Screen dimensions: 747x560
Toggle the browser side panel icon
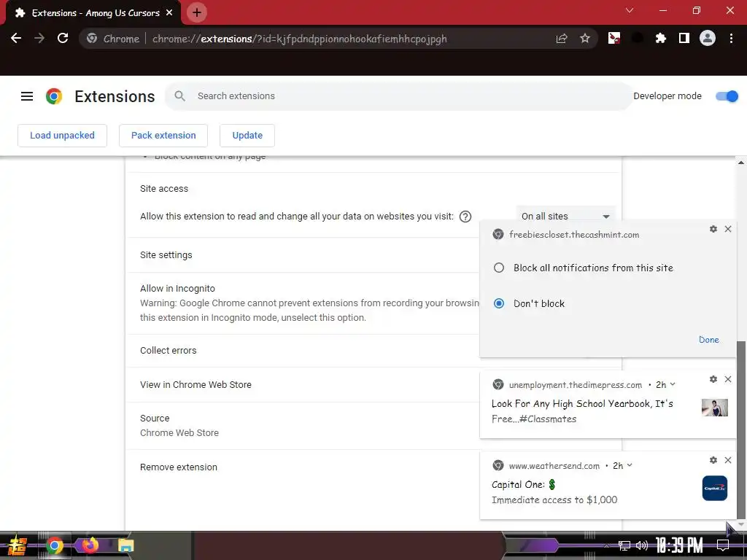pos(684,38)
